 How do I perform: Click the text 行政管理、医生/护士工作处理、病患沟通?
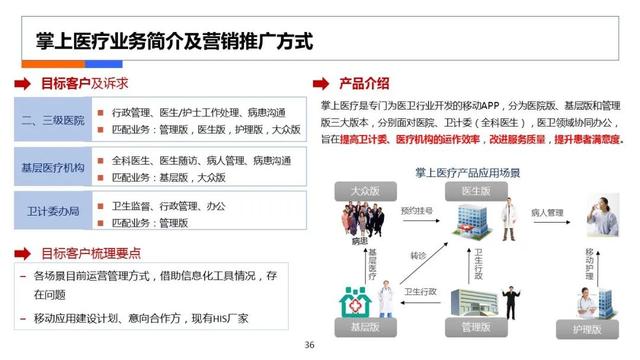point(199,112)
